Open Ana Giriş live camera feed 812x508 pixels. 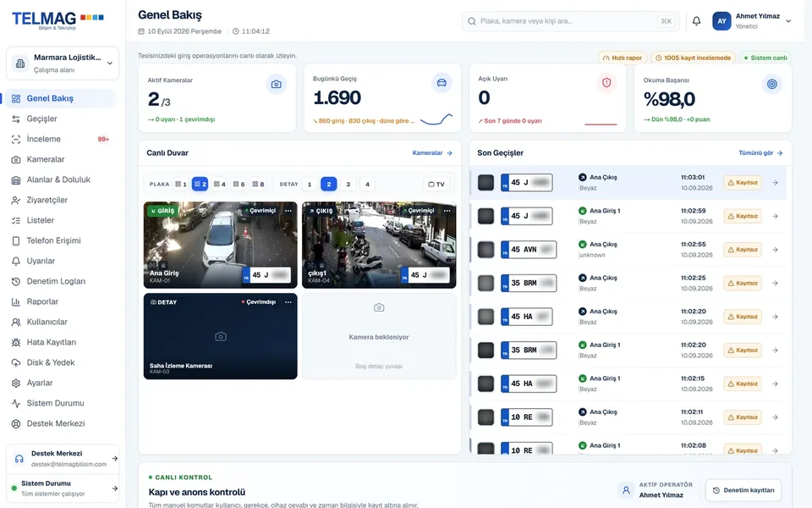221,245
